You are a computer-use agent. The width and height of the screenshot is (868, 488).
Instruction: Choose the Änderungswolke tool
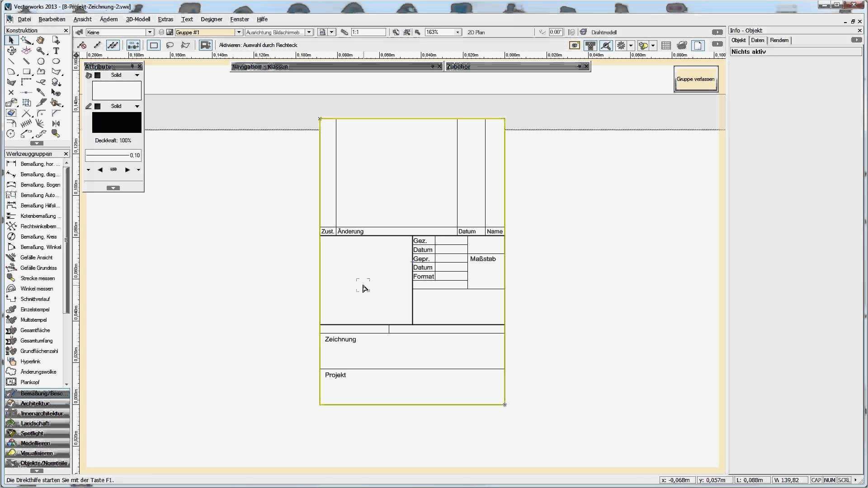click(38, 372)
